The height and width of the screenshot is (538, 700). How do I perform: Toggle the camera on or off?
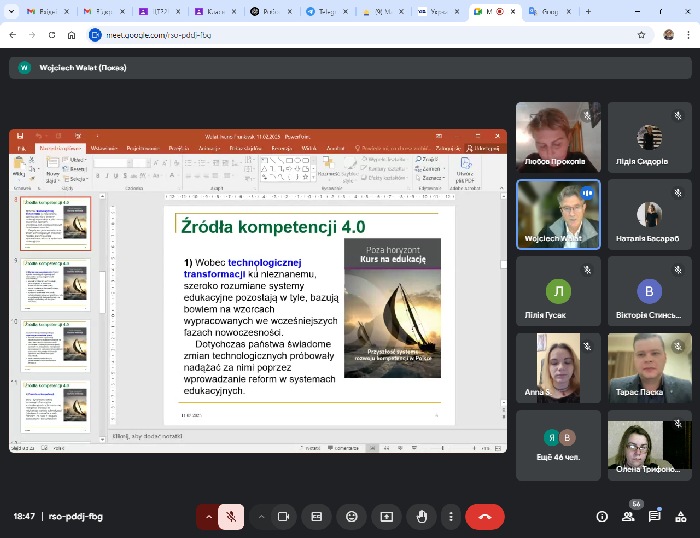pos(283,517)
